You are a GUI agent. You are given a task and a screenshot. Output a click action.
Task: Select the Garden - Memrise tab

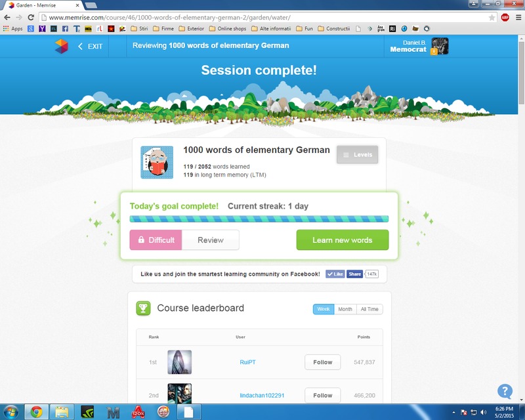pos(42,5)
